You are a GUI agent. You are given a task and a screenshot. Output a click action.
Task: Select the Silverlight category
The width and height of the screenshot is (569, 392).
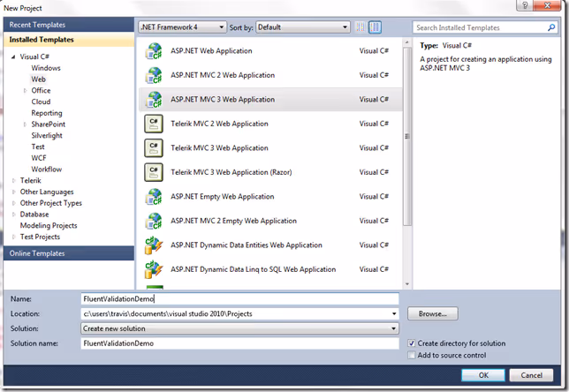point(47,135)
